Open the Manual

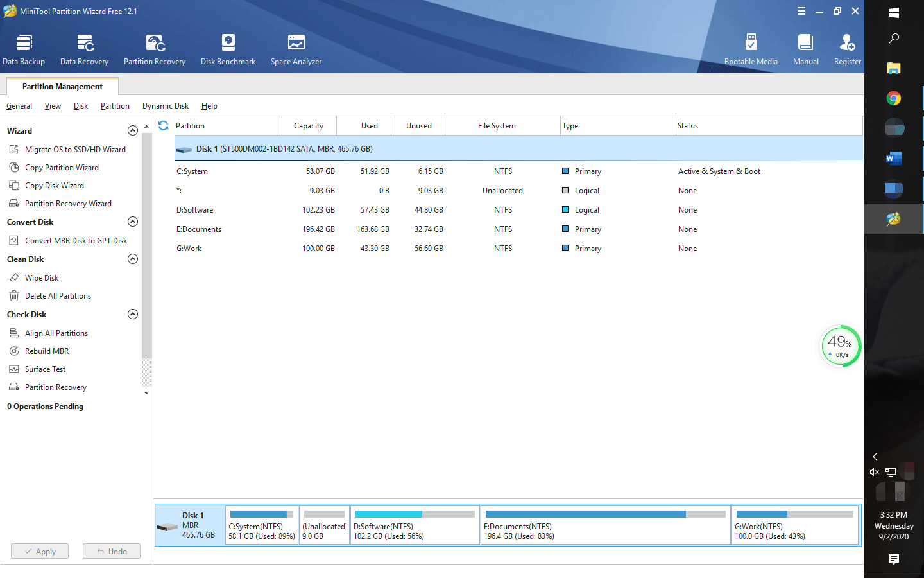tap(805, 50)
